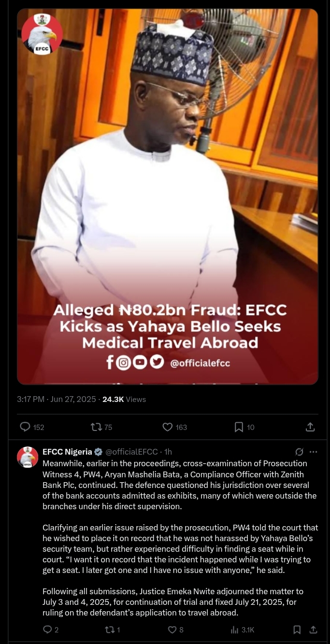This screenshot has width=330, height=644.
Task: Click the EFCC Nigeria avatar beside the reply
Action: pos(28,457)
